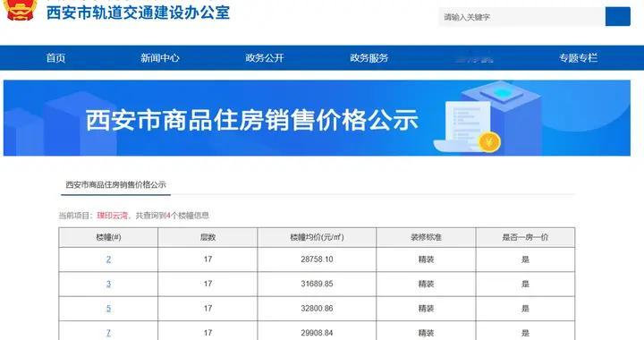Open building number 5 link
Image resolution: width=644 pixels, height=340 pixels.
(108, 309)
